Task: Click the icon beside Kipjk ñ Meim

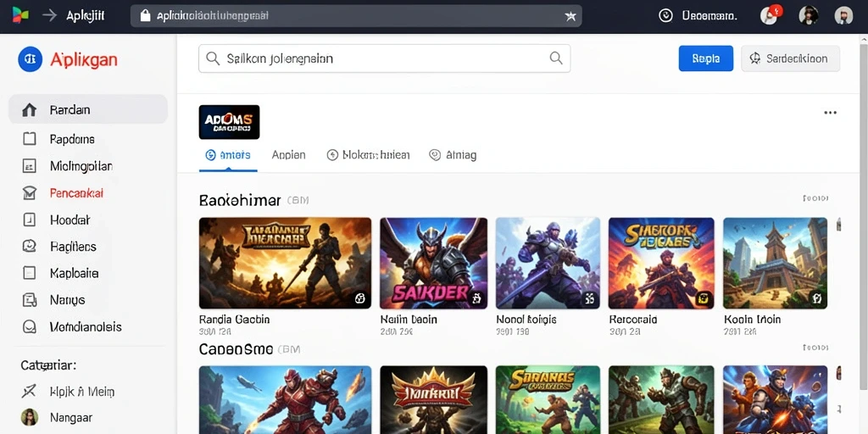Action: tap(29, 392)
